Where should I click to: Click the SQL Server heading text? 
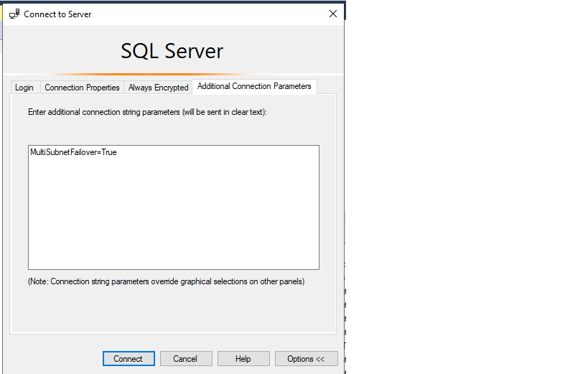point(172,51)
